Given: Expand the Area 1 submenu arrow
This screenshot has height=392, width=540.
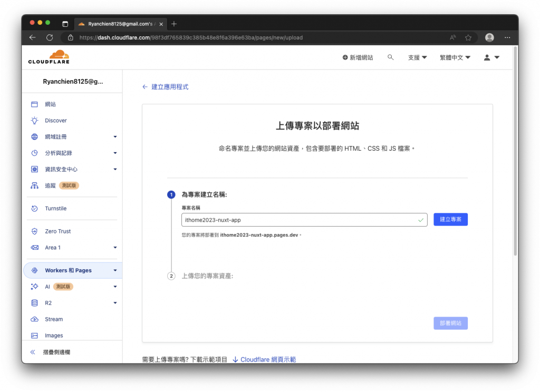Looking at the screenshot, I should (x=115, y=248).
